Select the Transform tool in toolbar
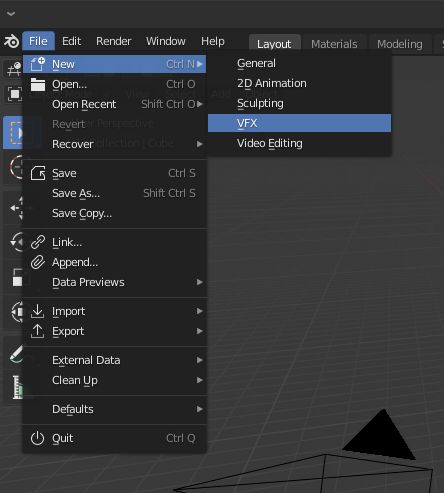 17,312
